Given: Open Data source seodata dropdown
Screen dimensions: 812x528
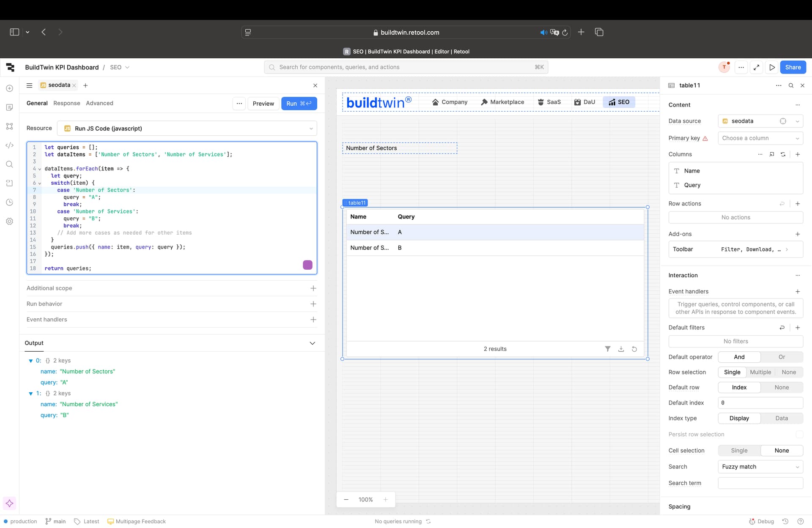Looking at the screenshot, I should (x=760, y=121).
